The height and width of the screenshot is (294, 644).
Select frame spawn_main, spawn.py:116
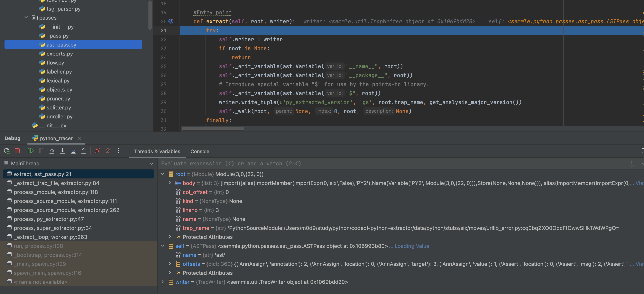(x=78, y=273)
